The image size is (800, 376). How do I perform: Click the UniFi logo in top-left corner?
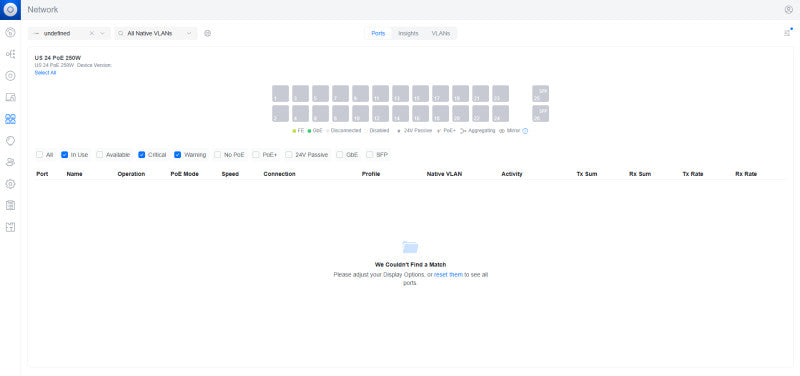[x=10, y=10]
